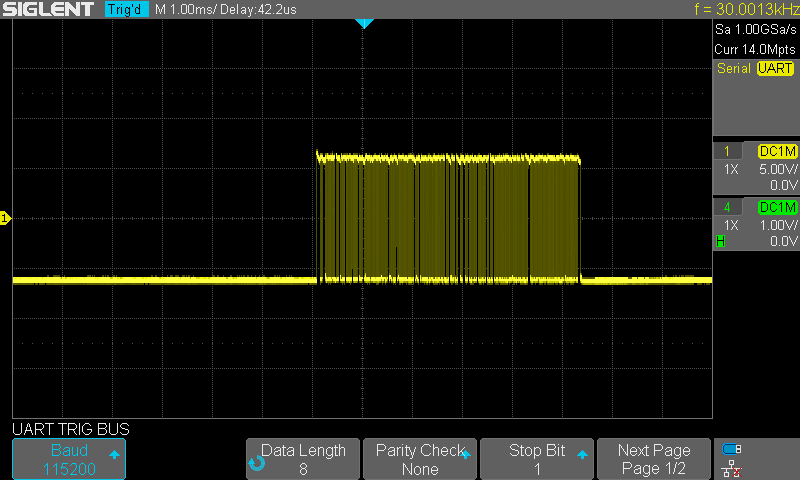
Task: Go to Next Page 1/2
Action: pyautogui.click(x=654, y=459)
